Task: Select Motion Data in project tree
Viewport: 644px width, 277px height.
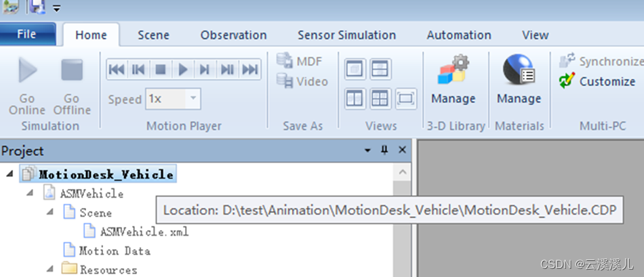Action: pyautogui.click(x=107, y=251)
